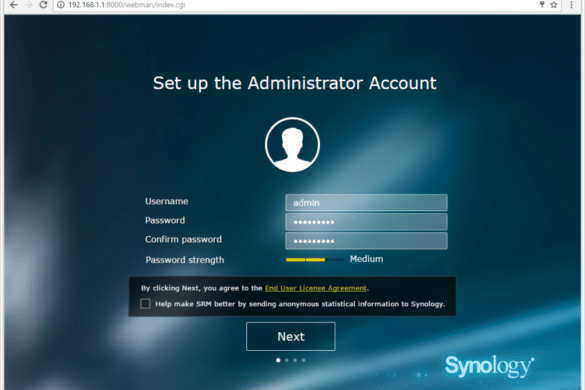Click the Help make SRM better text
The height and width of the screenshot is (390, 585).
click(x=300, y=304)
